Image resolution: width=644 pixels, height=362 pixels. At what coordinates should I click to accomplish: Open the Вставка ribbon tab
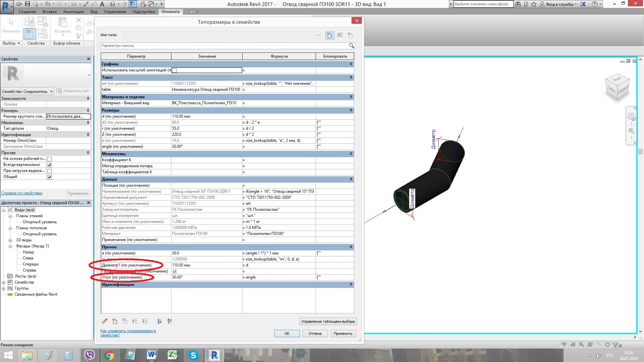(x=50, y=12)
